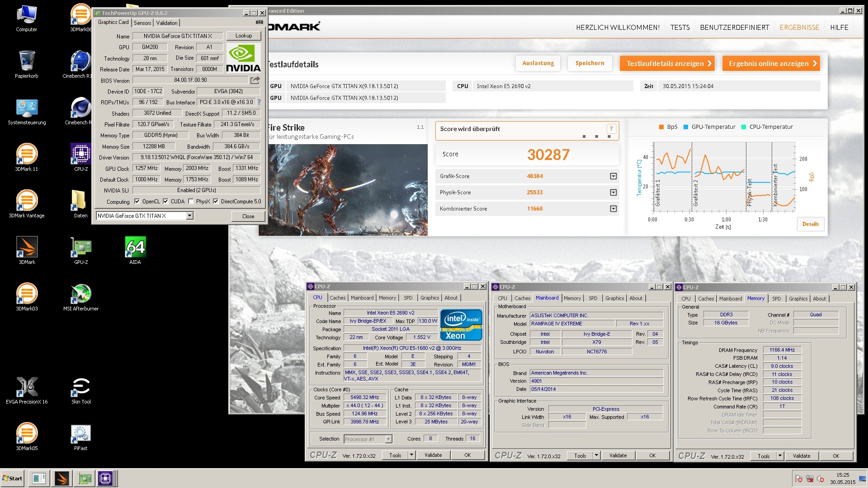Launch 3DMark Vantage desktop shortcut
Image resolution: width=868 pixels, height=488 pixels.
pyautogui.click(x=27, y=204)
